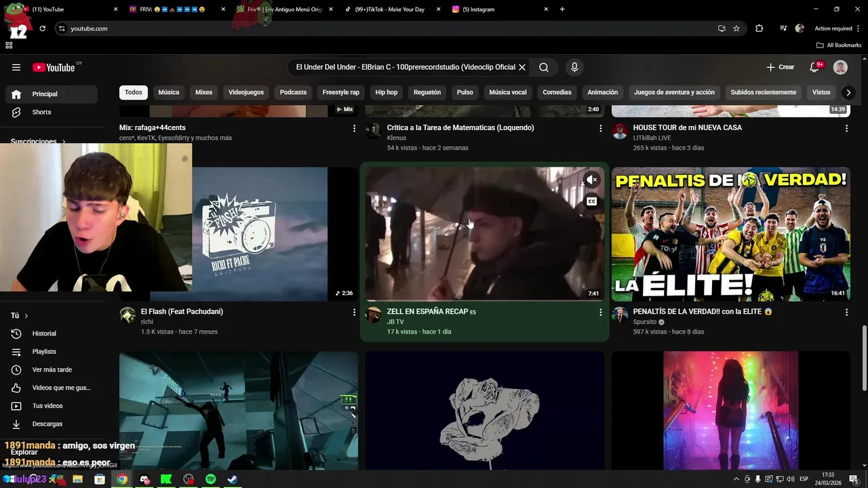Open the Klenus channel link

[x=397, y=138]
